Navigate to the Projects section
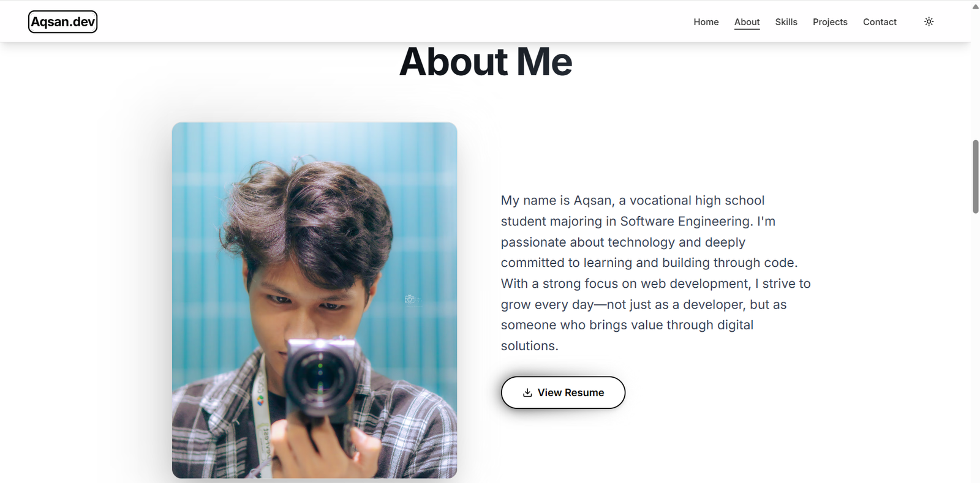The height and width of the screenshot is (483, 980). [830, 22]
